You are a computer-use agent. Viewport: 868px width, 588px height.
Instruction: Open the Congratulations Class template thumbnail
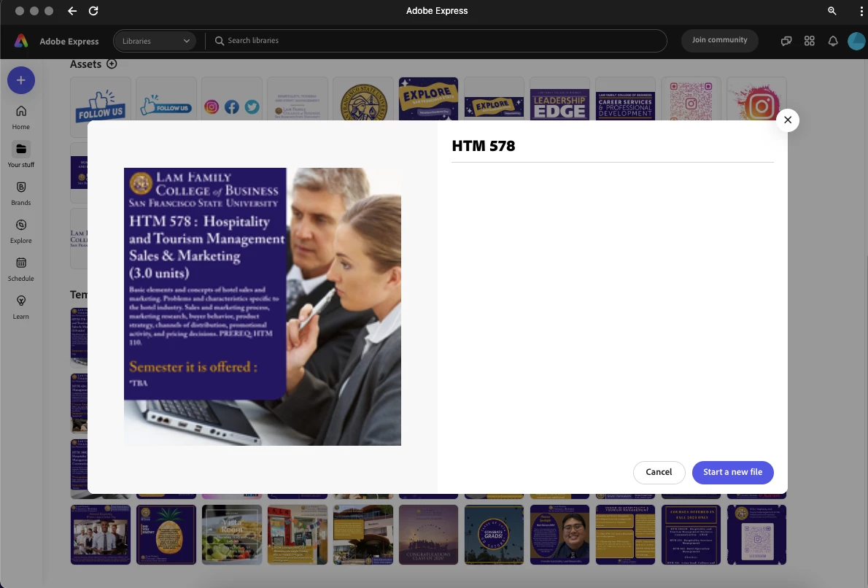tap(428, 534)
